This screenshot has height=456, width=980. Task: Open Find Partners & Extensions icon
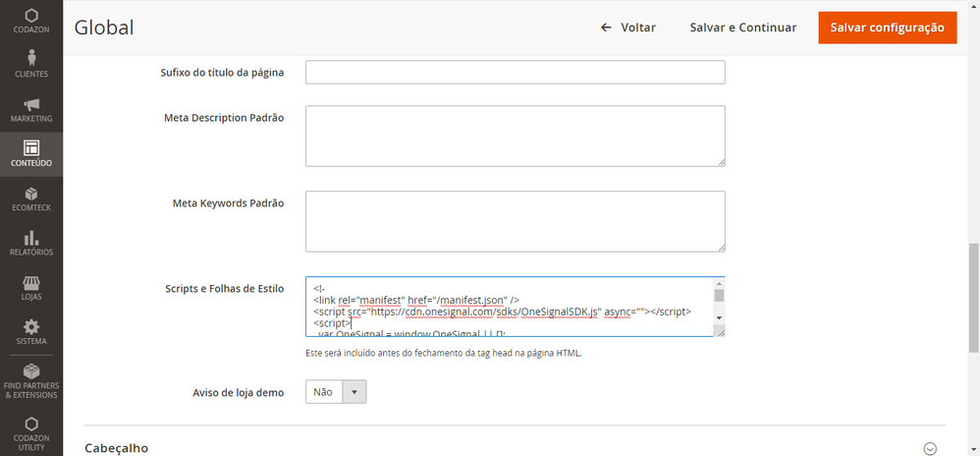click(x=31, y=373)
